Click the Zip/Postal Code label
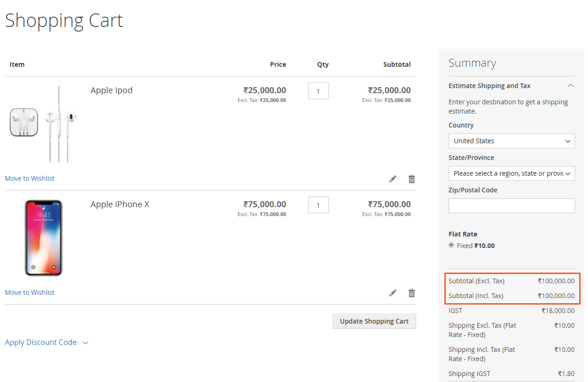588x382 pixels. pos(473,190)
